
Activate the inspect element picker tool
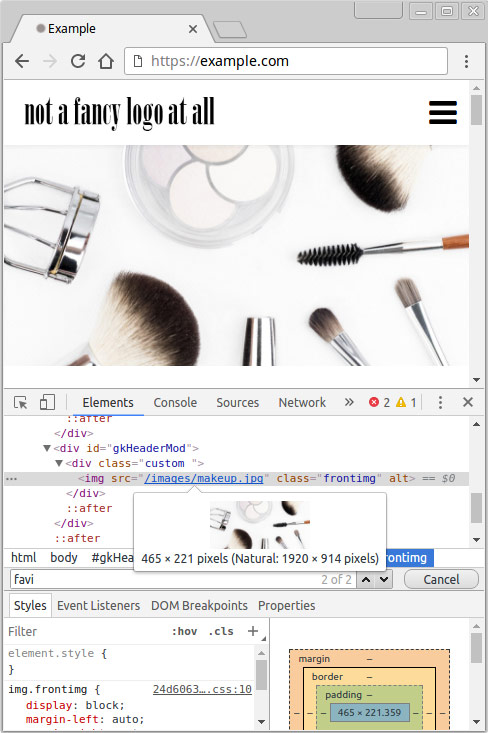point(21,402)
